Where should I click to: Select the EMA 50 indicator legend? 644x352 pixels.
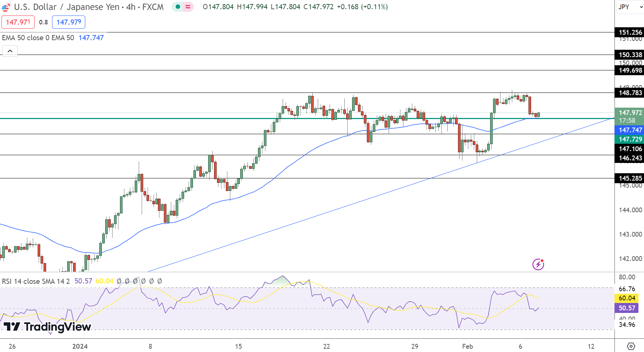38,38
